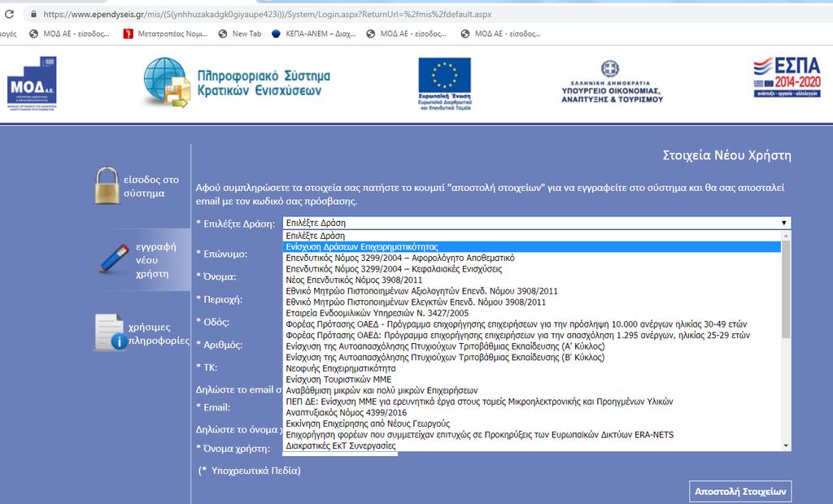This screenshot has height=504, width=833.
Task: Choose ERA-NETS Επιχορήγηση φορέων option
Action: click(x=532, y=434)
